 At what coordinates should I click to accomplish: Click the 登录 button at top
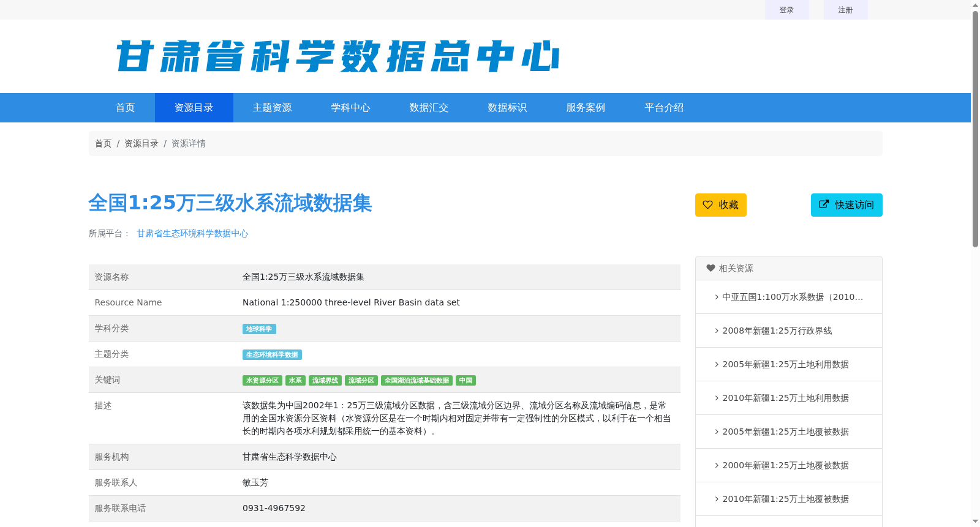coord(787,10)
